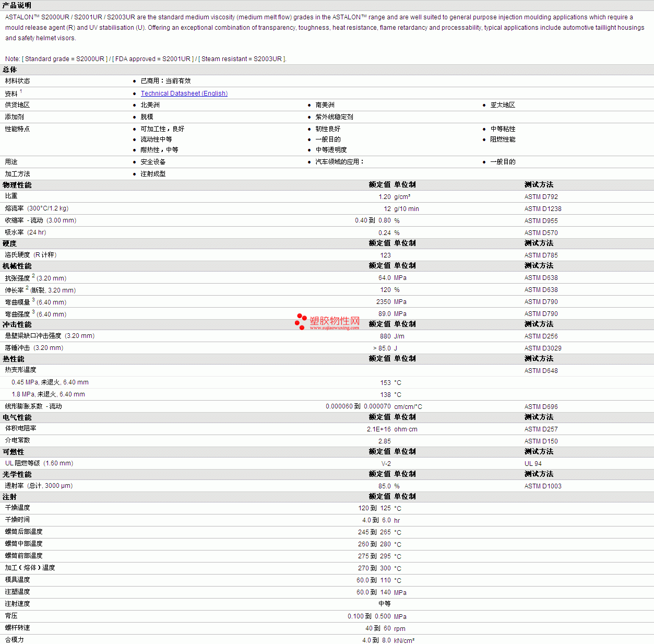Select the 光学性能 section heading
The width and height of the screenshot is (654, 644).
pos(17,474)
